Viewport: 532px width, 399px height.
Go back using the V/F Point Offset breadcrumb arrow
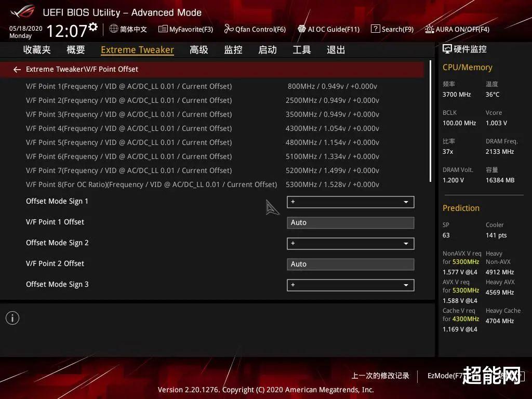pos(17,69)
